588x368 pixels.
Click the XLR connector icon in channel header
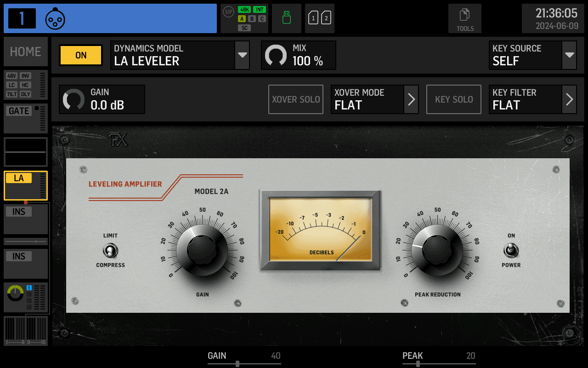pos(55,19)
